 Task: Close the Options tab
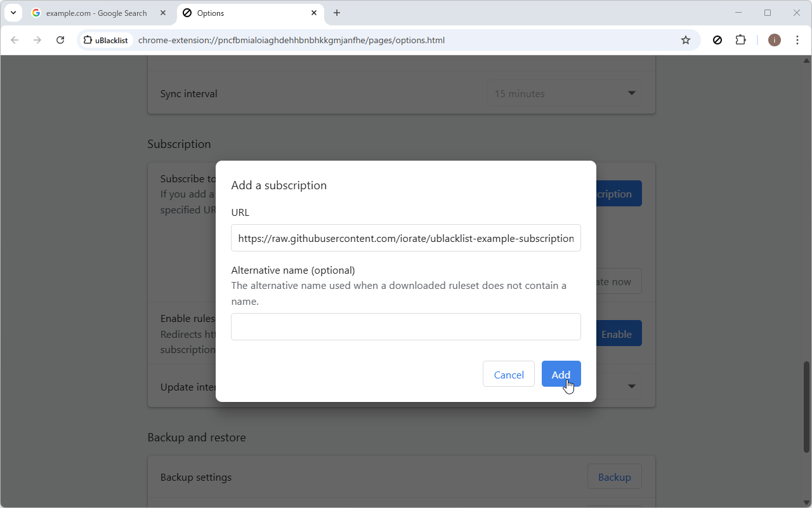click(314, 13)
